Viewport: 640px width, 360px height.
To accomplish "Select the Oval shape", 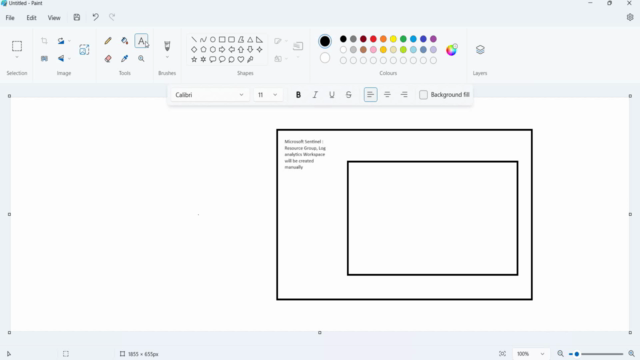I will (x=213, y=40).
